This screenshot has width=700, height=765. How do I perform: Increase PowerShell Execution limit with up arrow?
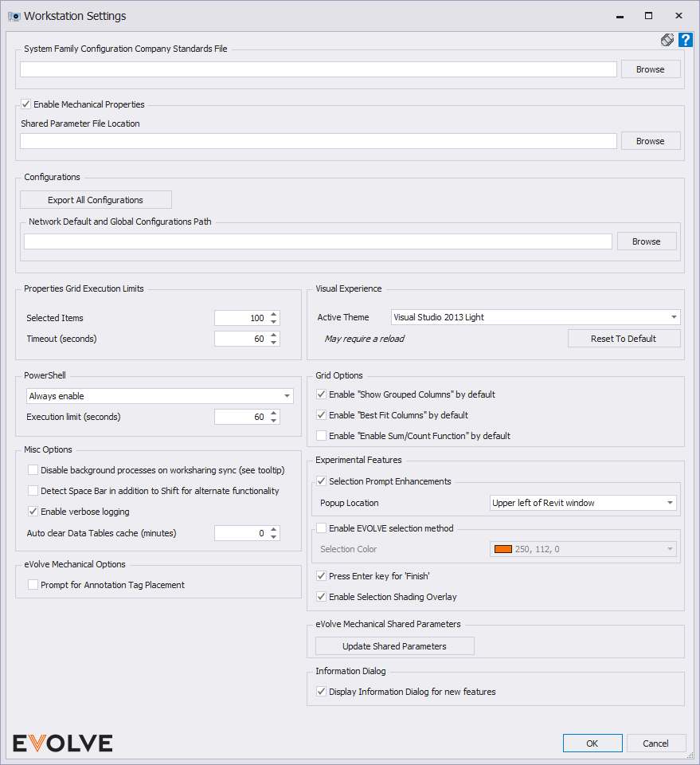(x=274, y=413)
